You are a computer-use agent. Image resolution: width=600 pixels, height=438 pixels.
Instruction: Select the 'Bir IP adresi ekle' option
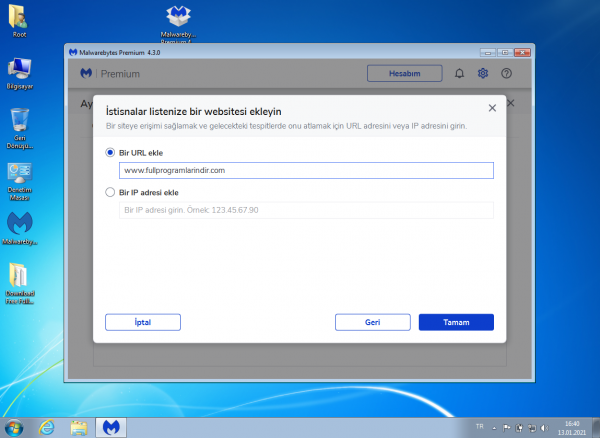pyautogui.click(x=110, y=192)
